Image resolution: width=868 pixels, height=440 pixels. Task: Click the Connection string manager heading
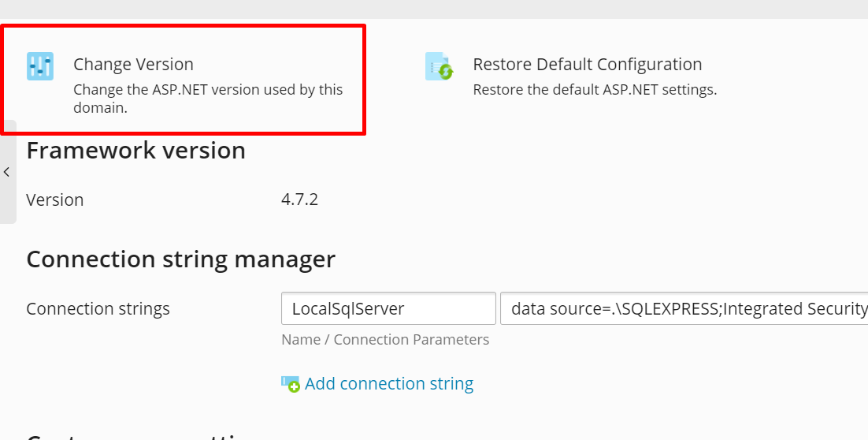click(x=181, y=259)
